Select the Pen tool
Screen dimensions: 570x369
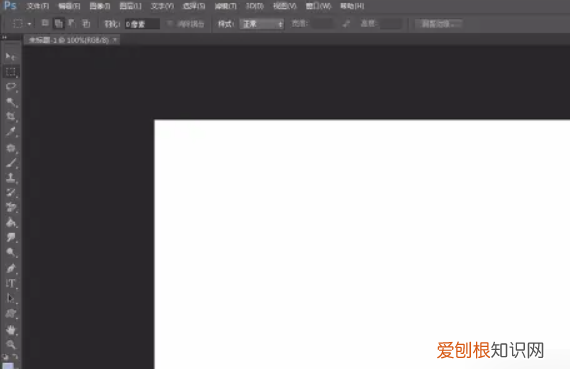(x=11, y=269)
